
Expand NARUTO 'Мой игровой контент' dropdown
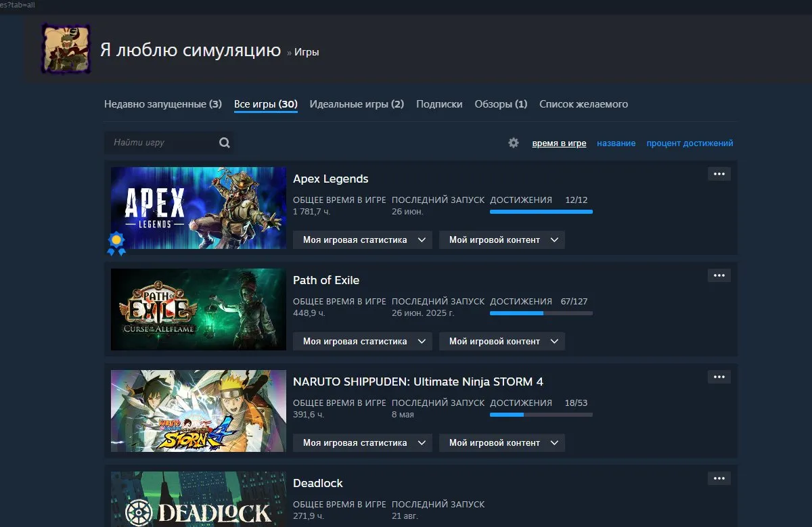[x=502, y=442]
